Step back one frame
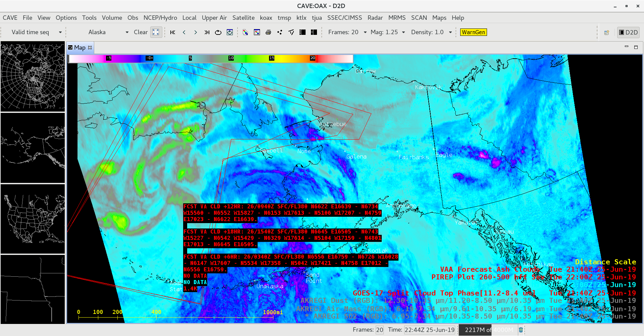Screen dimensions: 644x336 (184, 32)
